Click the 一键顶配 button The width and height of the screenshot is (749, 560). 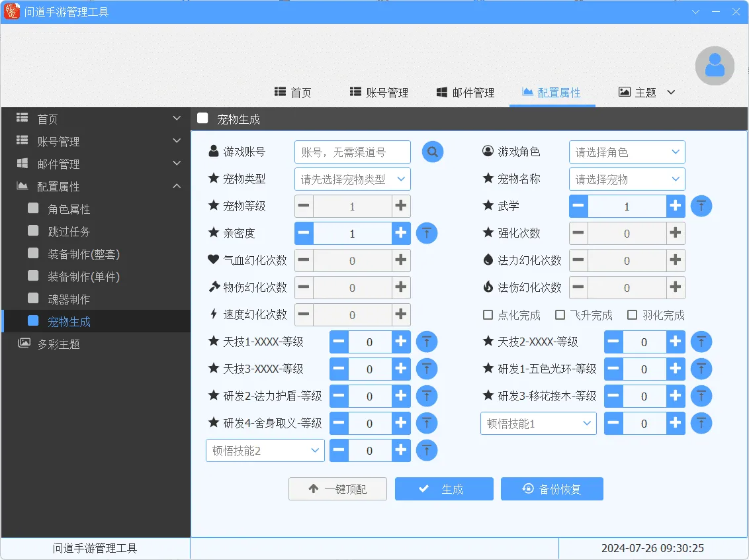pyautogui.click(x=337, y=489)
